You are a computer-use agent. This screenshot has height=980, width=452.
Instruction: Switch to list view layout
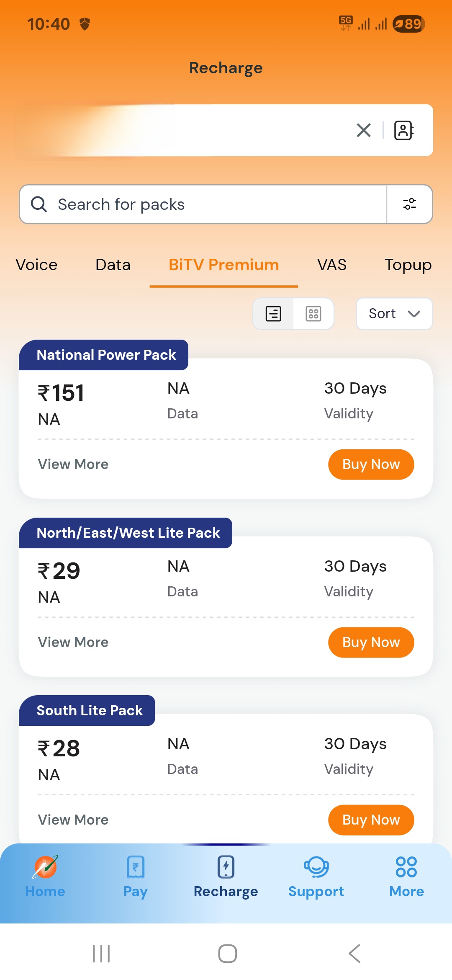(274, 314)
